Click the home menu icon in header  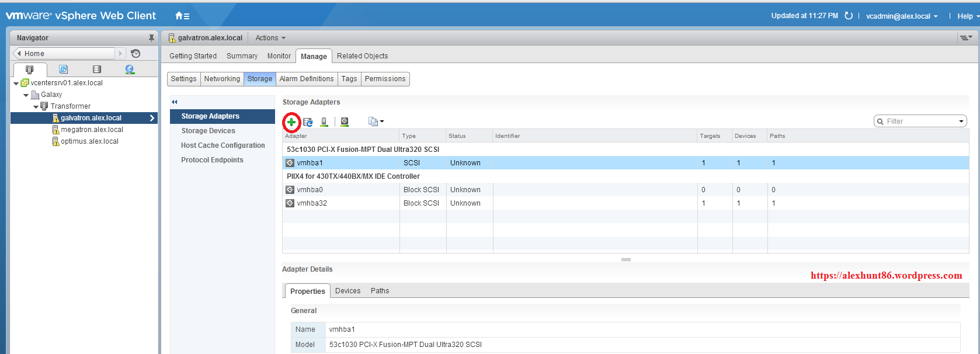click(x=182, y=16)
